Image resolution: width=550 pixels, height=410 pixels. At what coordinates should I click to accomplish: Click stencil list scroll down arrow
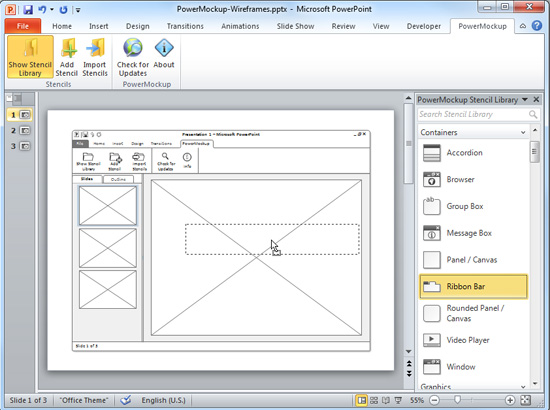coord(535,383)
